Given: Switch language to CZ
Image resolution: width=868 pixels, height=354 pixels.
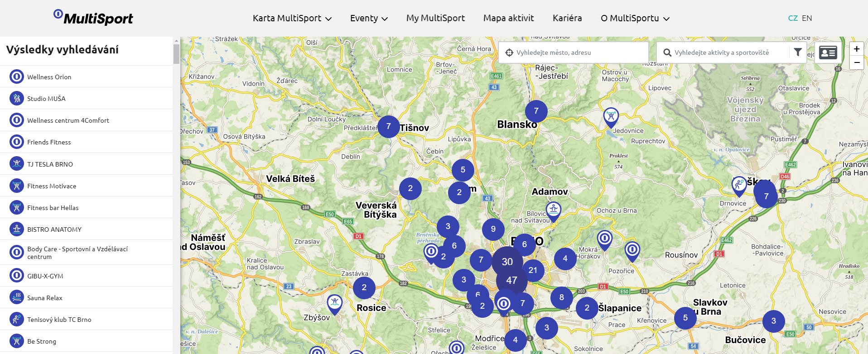Looking at the screenshot, I should 793,18.
